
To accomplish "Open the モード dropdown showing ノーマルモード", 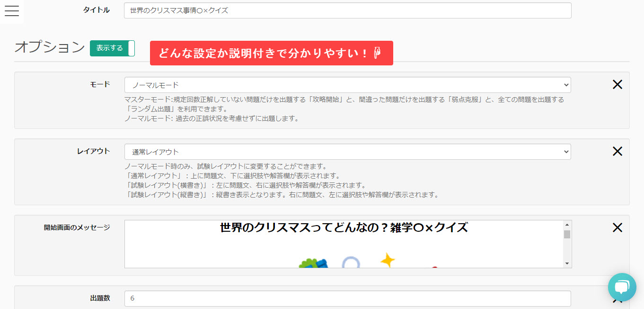I will (x=347, y=85).
